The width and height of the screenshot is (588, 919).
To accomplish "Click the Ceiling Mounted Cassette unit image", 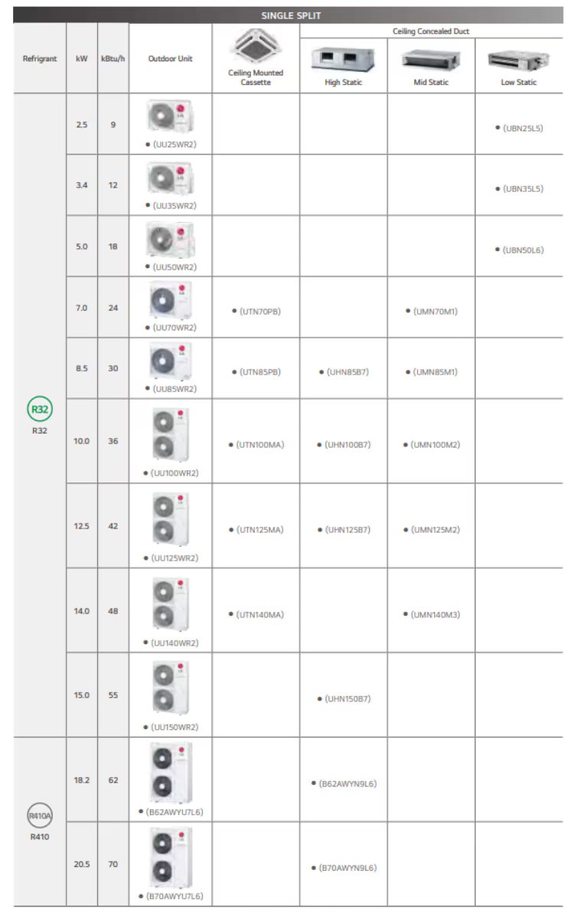I will (256, 47).
